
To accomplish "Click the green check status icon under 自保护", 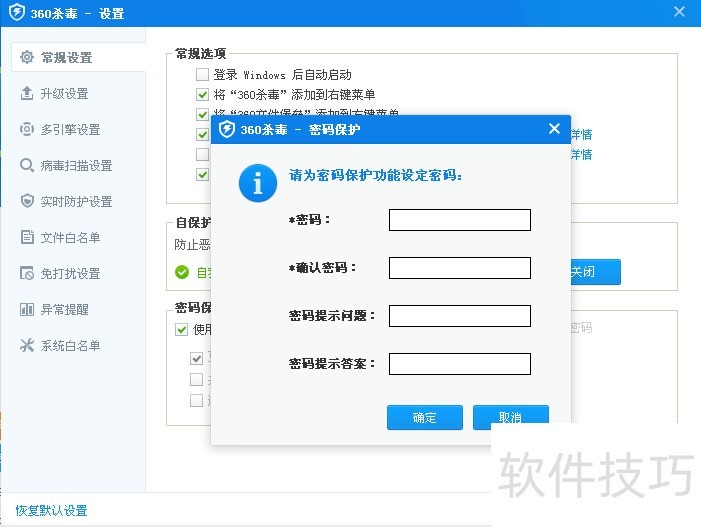I will point(182,272).
